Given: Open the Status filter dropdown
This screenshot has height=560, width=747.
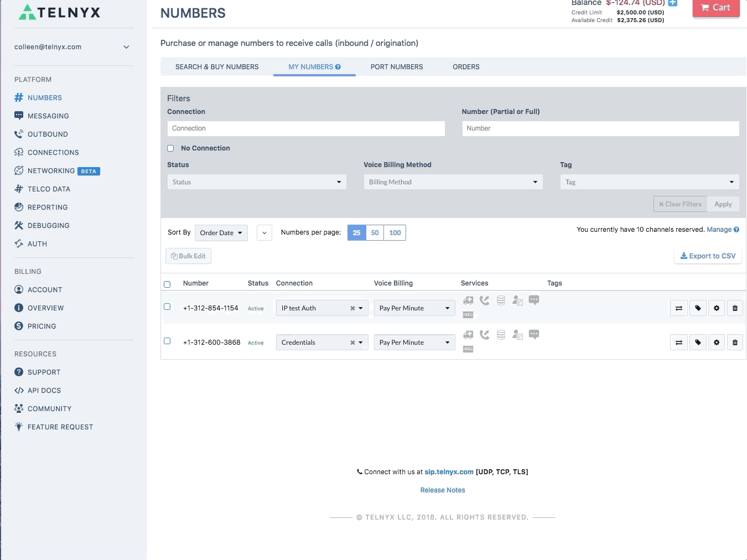Looking at the screenshot, I should click(x=257, y=182).
